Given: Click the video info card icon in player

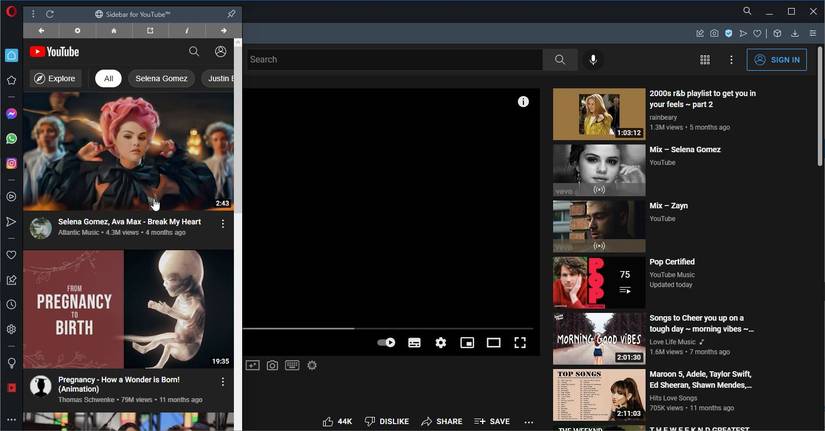Looking at the screenshot, I should coord(523,102).
